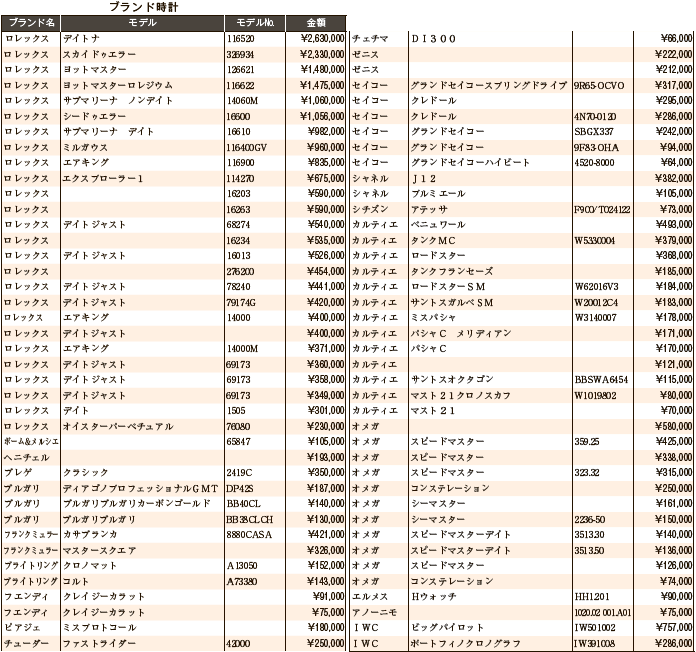Select model number 79174G
Screen dimensions: 696x652
(241, 302)
